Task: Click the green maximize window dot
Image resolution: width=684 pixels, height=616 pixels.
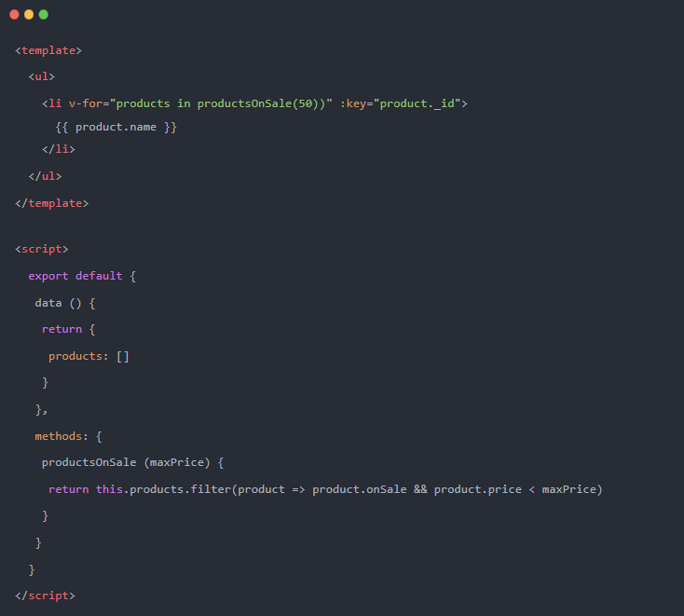Action: click(44, 15)
